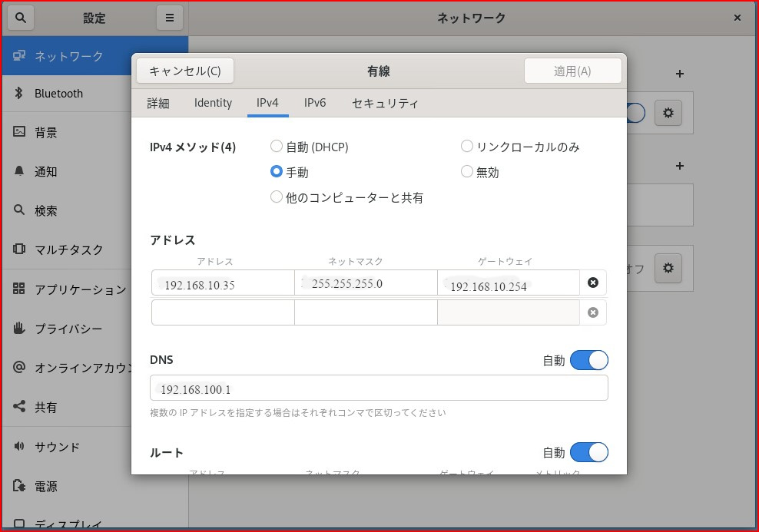Click the empty second-row netmask field
This screenshot has width=759, height=532.
click(366, 312)
